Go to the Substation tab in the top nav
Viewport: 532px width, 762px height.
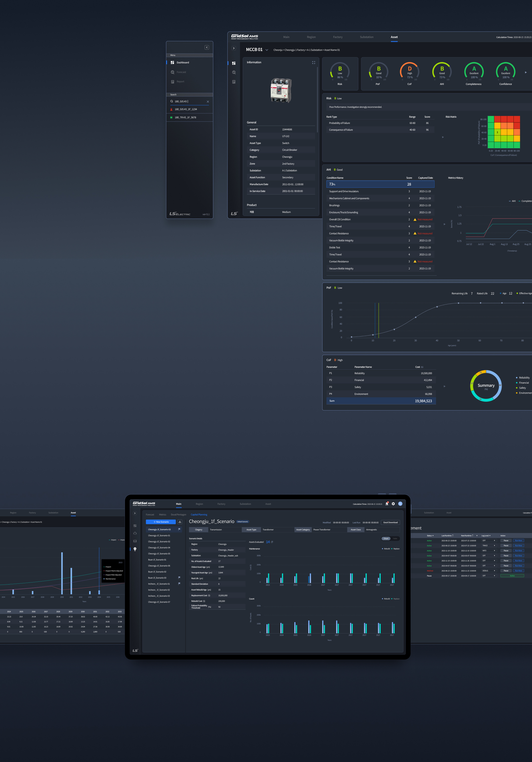click(367, 37)
